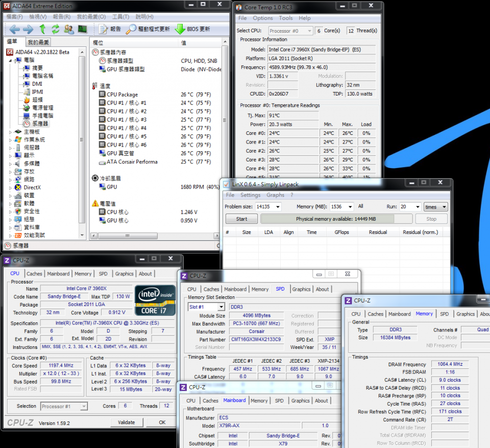Click the 驅動程式更新 magnifier icon
This screenshot has height=448, width=490.
[131, 29]
